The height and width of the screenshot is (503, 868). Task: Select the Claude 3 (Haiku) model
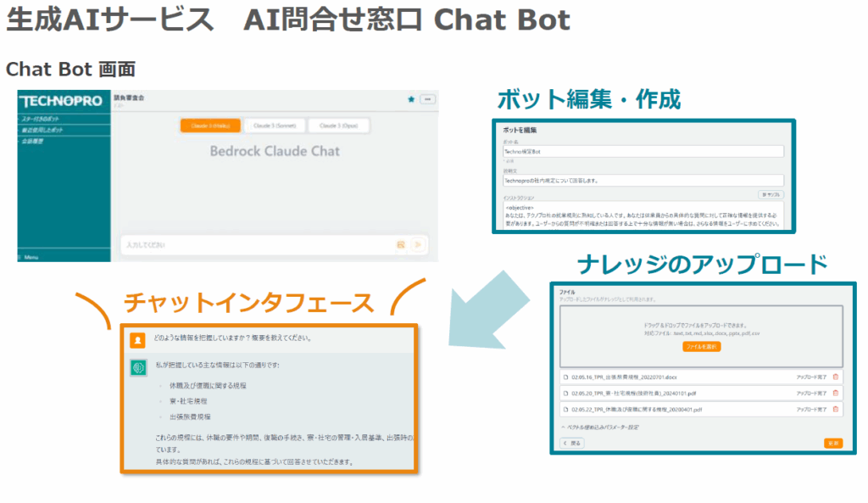[x=210, y=126]
